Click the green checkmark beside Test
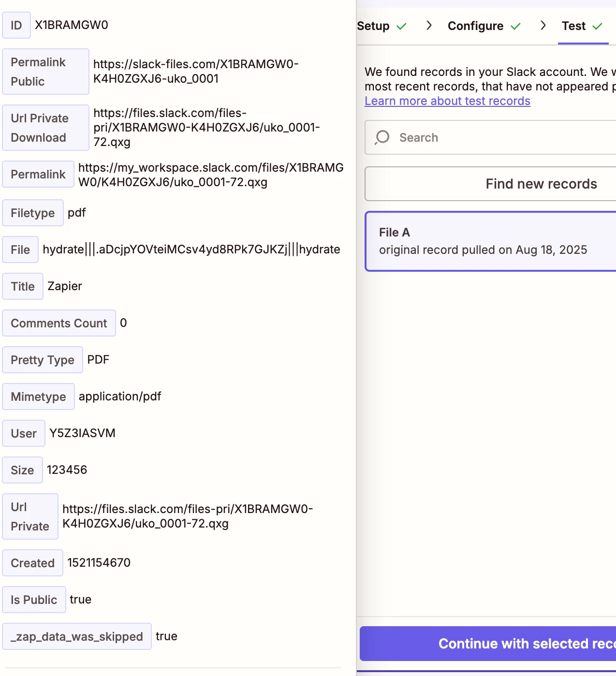This screenshot has height=676, width=616. (x=597, y=26)
